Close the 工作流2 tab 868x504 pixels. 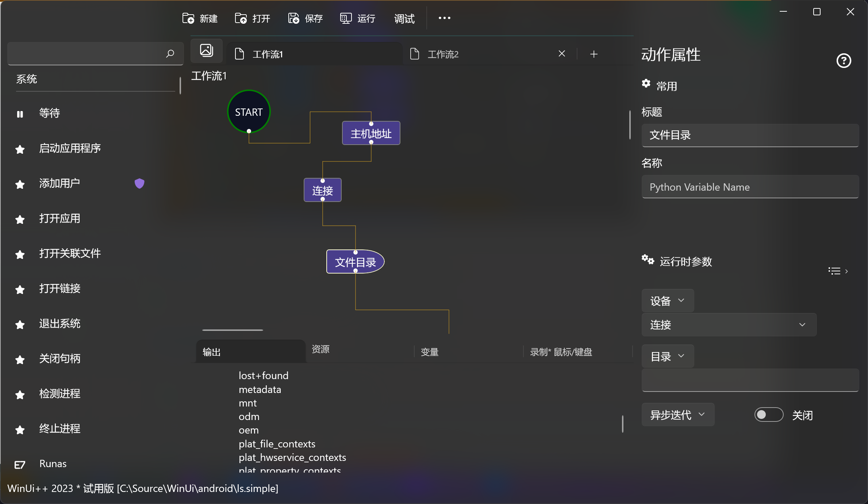click(x=562, y=54)
